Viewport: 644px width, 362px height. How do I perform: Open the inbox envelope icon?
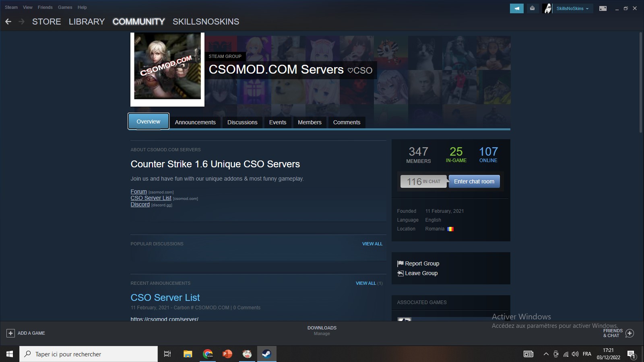(532, 8)
